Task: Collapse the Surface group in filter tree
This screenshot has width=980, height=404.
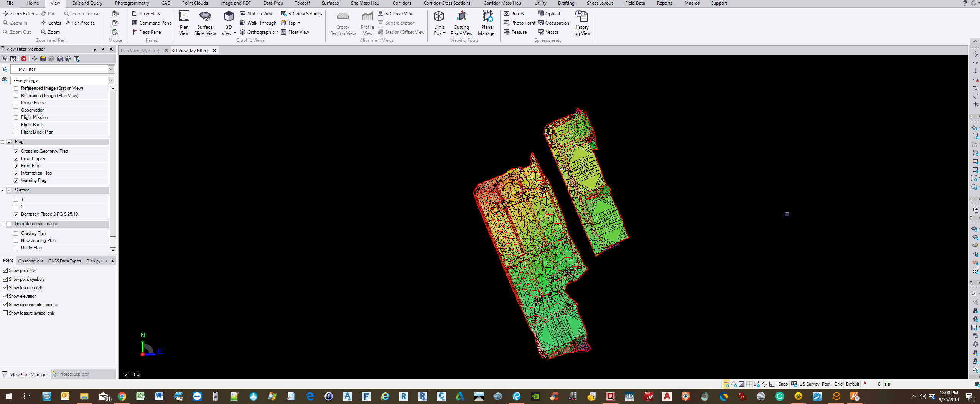Action: click(x=3, y=190)
